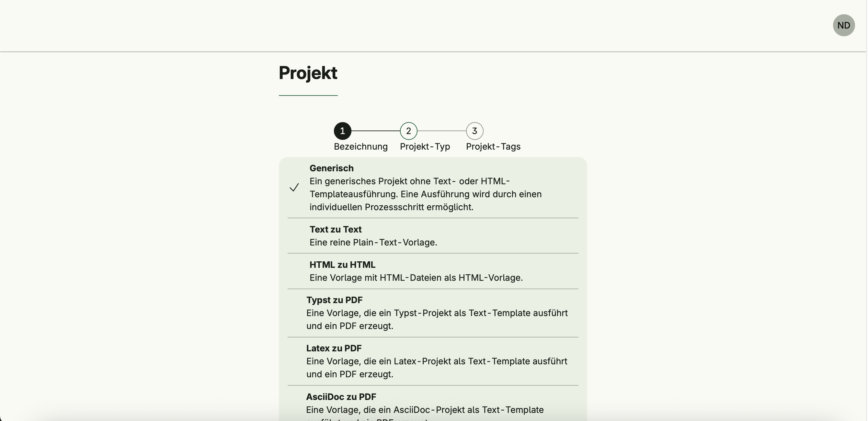This screenshot has width=868, height=421.
Task: Open the ND user avatar menu
Action: tap(843, 25)
